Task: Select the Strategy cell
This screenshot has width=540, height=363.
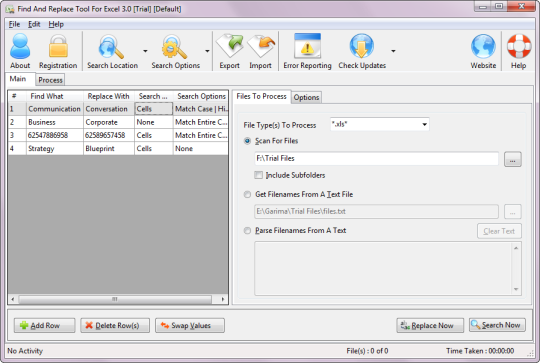Action: coord(55,149)
